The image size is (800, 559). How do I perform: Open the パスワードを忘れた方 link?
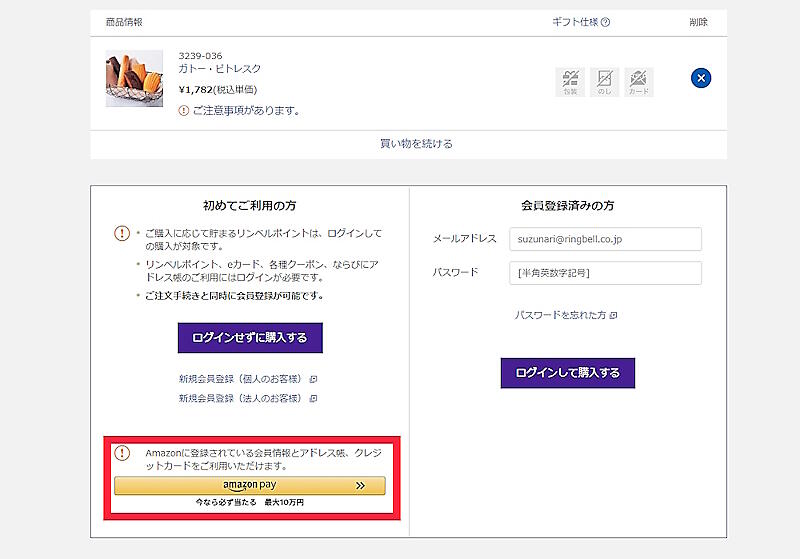[x=560, y=315]
